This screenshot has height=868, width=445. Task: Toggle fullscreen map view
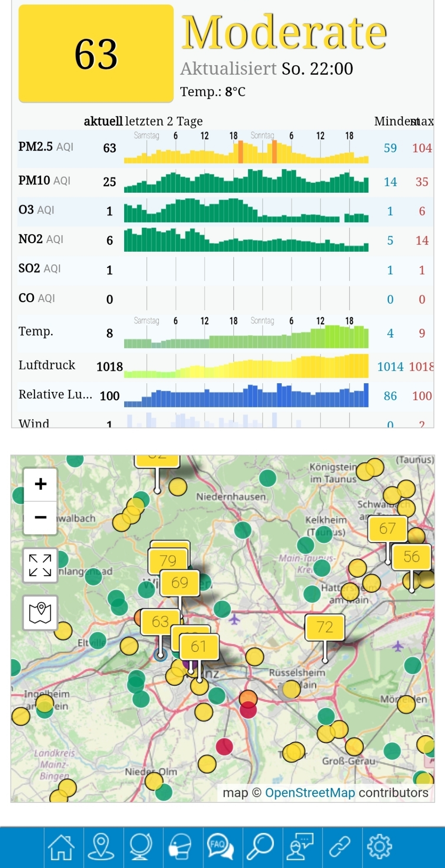point(40,565)
